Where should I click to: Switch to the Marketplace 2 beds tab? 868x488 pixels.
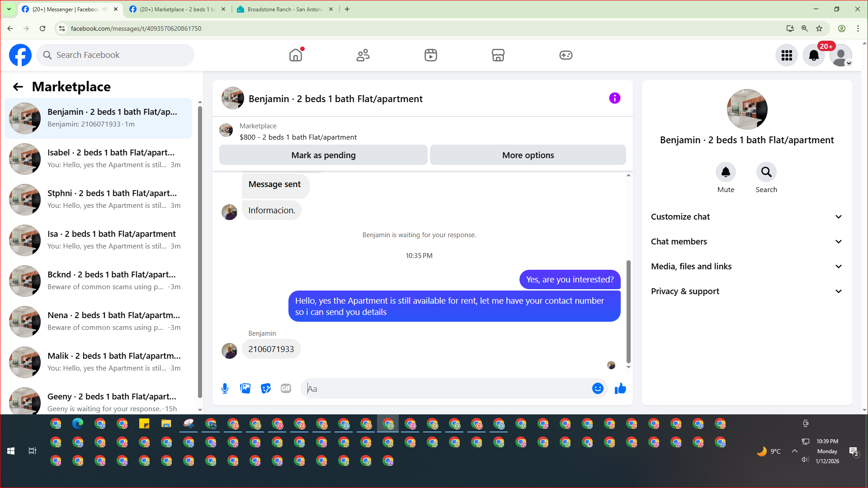177,9
